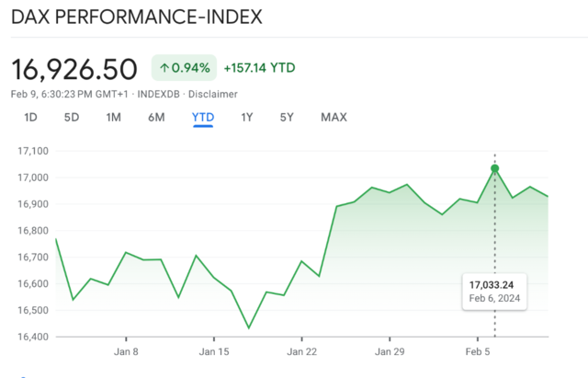The width and height of the screenshot is (588, 378).
Task: Click the DAX PERFORMANCE-INDEX title
Action: coord(136,17)
